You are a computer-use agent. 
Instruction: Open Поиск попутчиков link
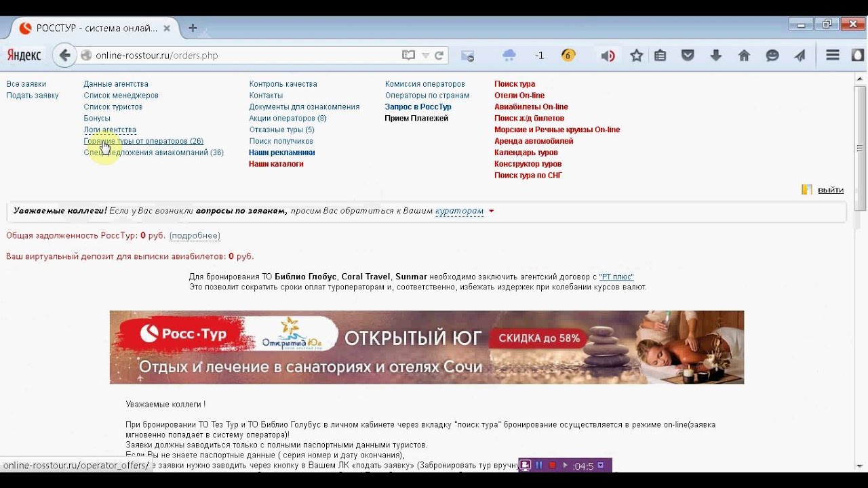tap(281, 141)
